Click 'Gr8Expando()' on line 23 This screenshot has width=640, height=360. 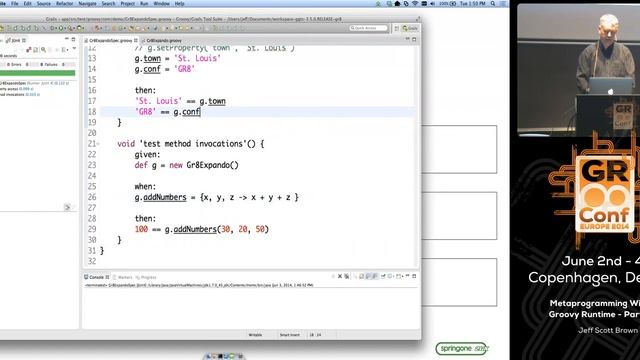click(212, 165)
